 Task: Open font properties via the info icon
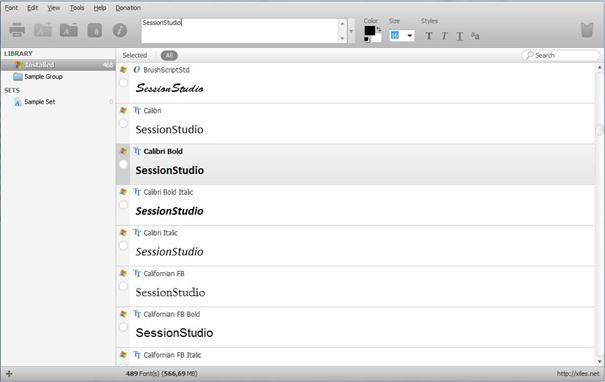coord(120,30)
